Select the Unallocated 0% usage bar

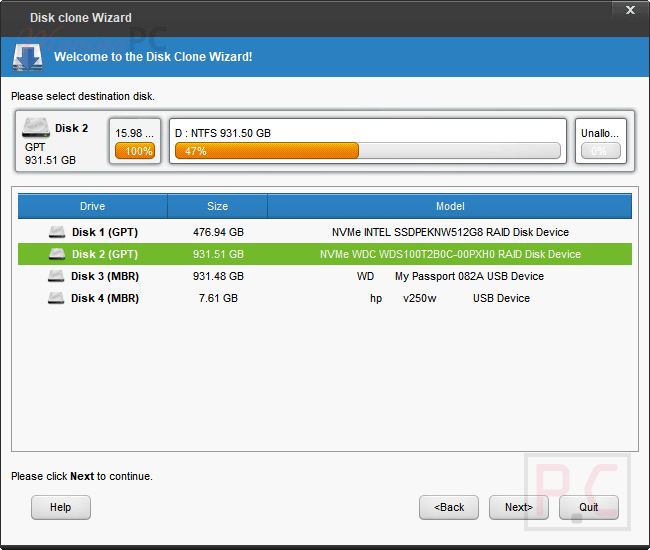click(x=601, y=151)
